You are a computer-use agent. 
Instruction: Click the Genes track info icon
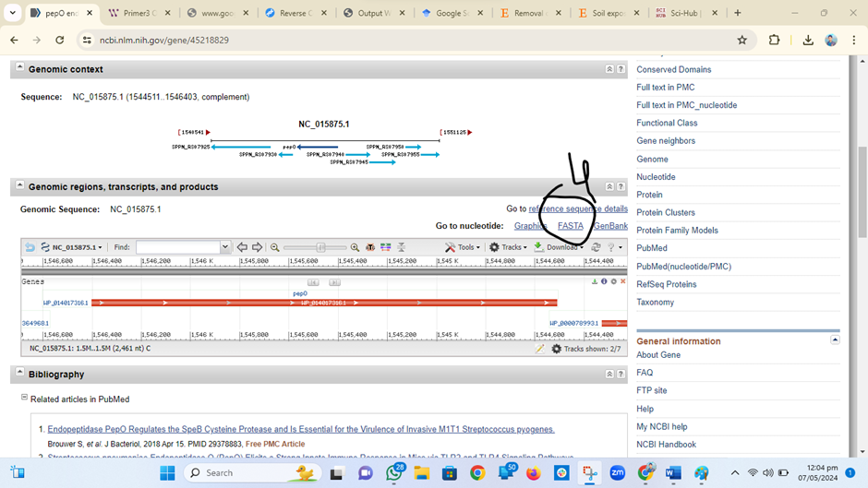[x=604, y=281]
